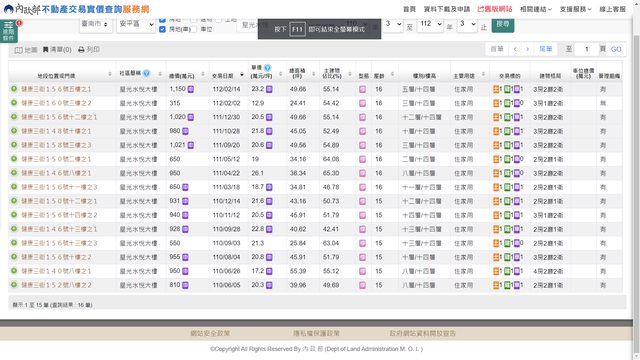Click the pink building type icon in 111/04/22 row

point(362,173)
